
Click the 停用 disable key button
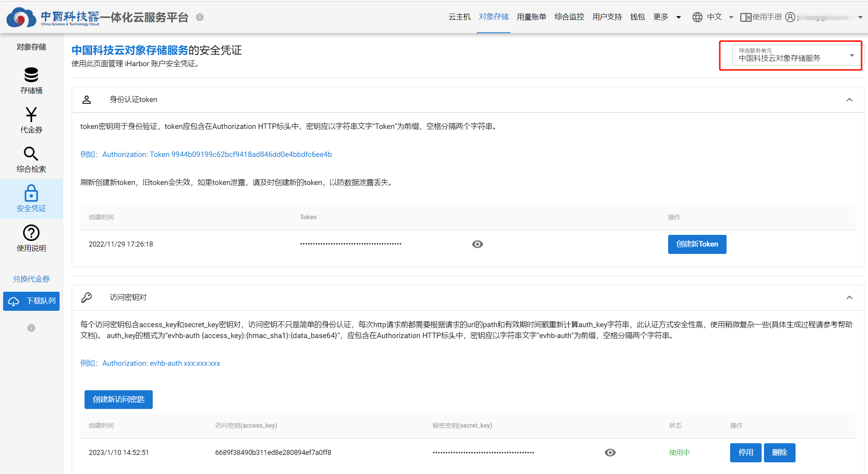point(746,453)
